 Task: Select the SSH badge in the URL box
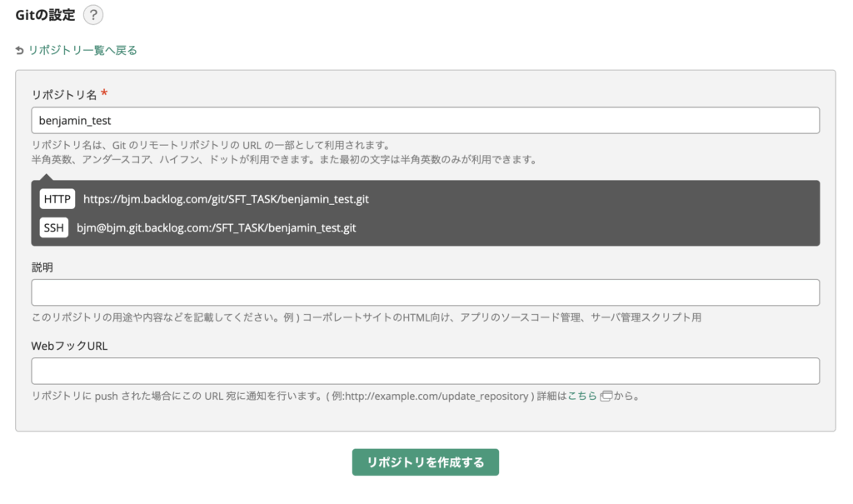pyautogui.click(x=53, y=227)
